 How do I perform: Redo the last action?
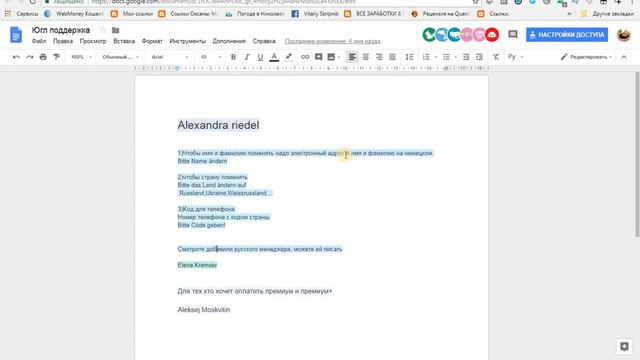tap(30, 57)
